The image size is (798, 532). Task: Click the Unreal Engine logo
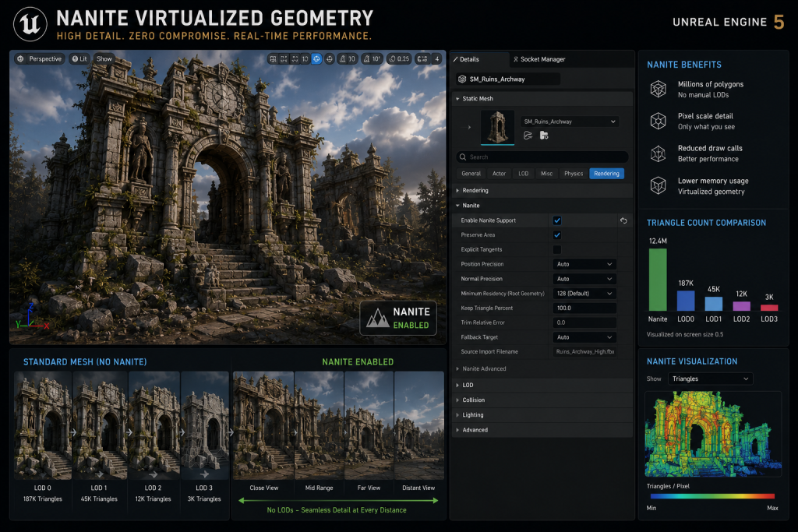point(30,24)
